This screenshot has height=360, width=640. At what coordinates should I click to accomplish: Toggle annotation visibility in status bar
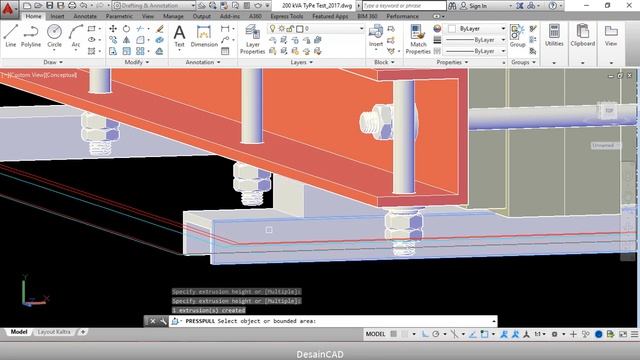click(504, 334)
